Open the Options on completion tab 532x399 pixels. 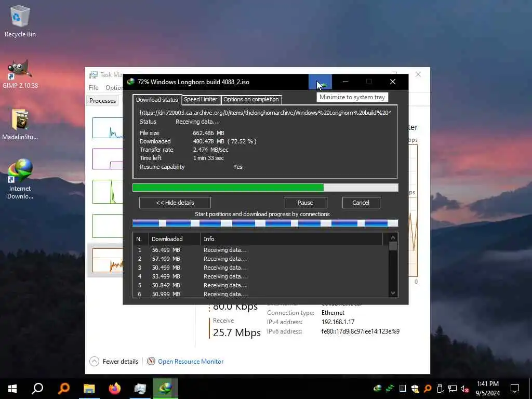click(251, 99)
